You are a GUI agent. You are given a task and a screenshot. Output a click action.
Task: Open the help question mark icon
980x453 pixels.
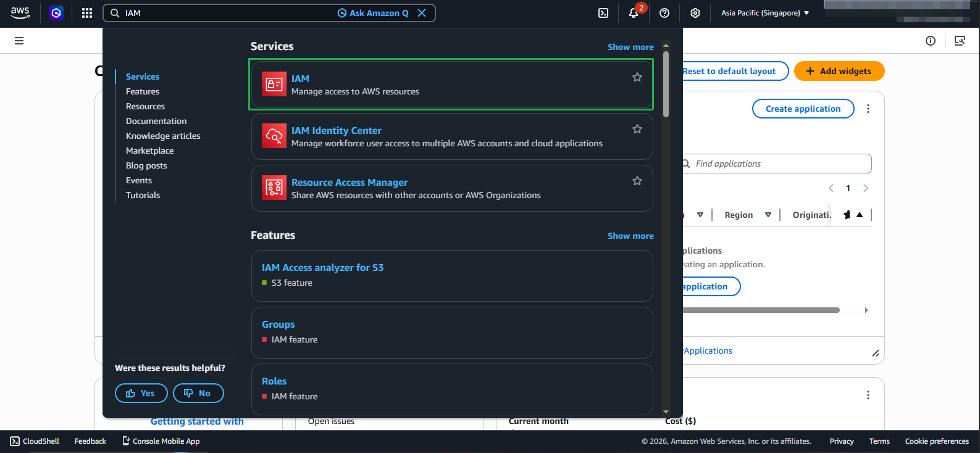coord(664,13)
